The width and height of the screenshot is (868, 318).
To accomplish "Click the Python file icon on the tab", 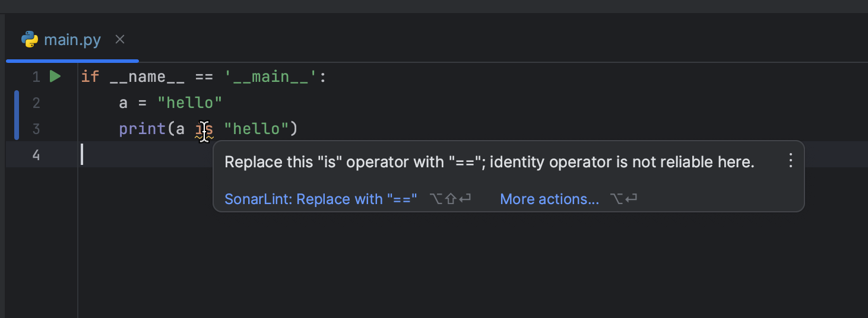I will (x=30, y=40).
